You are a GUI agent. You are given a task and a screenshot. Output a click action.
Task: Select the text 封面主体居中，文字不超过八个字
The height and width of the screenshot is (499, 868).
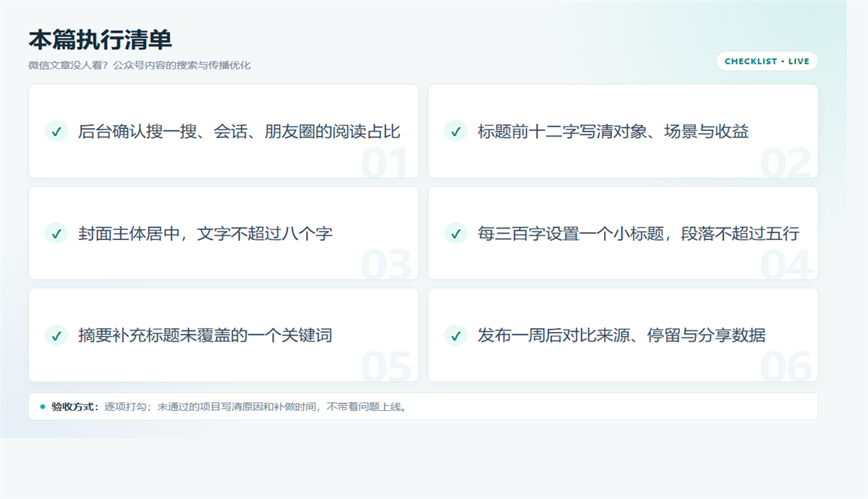coord(205,234)
